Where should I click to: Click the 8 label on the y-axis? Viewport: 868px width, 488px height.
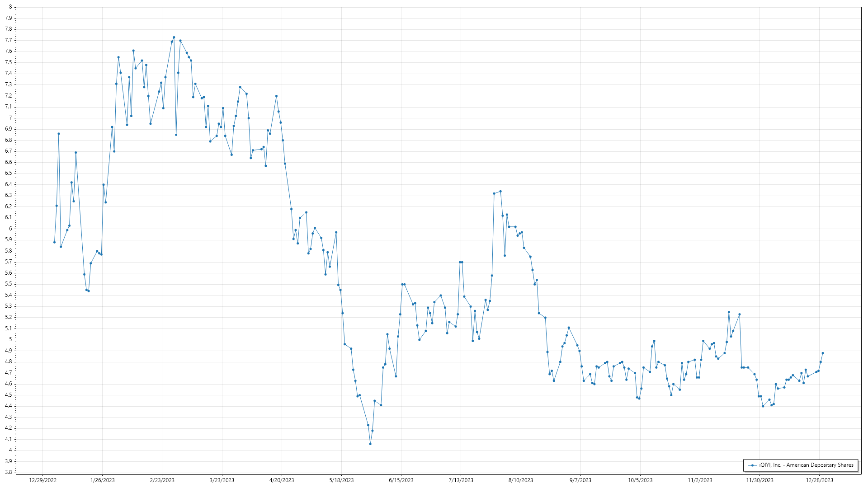pyautogui.click(x=10, y=7)
